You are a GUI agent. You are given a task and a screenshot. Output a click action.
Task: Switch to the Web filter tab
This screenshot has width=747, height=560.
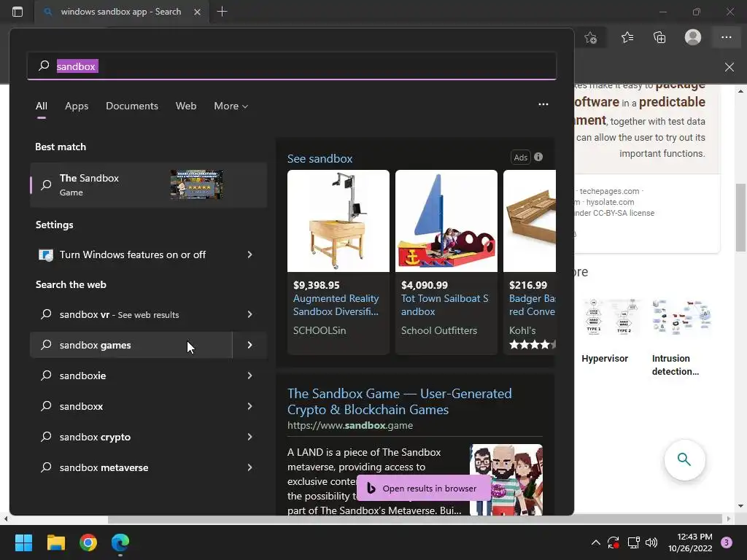[x=186, y=106]
